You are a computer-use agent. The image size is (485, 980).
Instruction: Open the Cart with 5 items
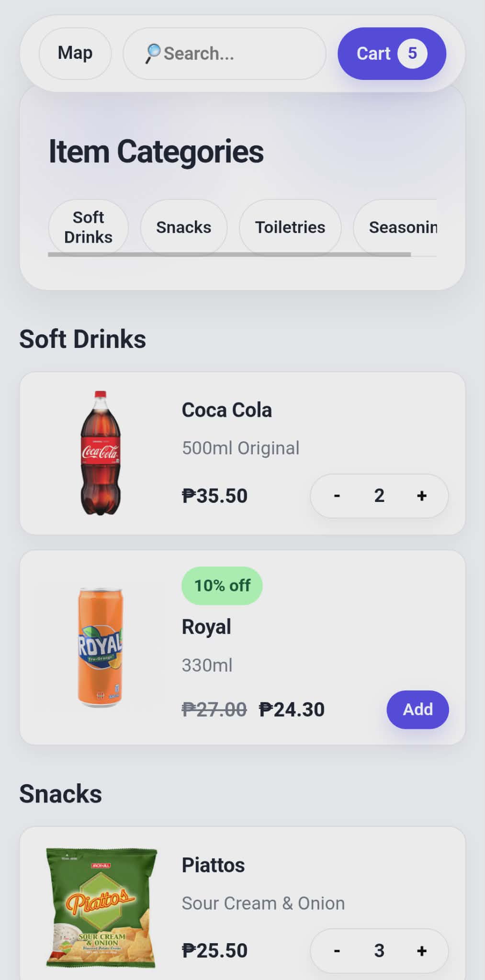pos(392,54)
